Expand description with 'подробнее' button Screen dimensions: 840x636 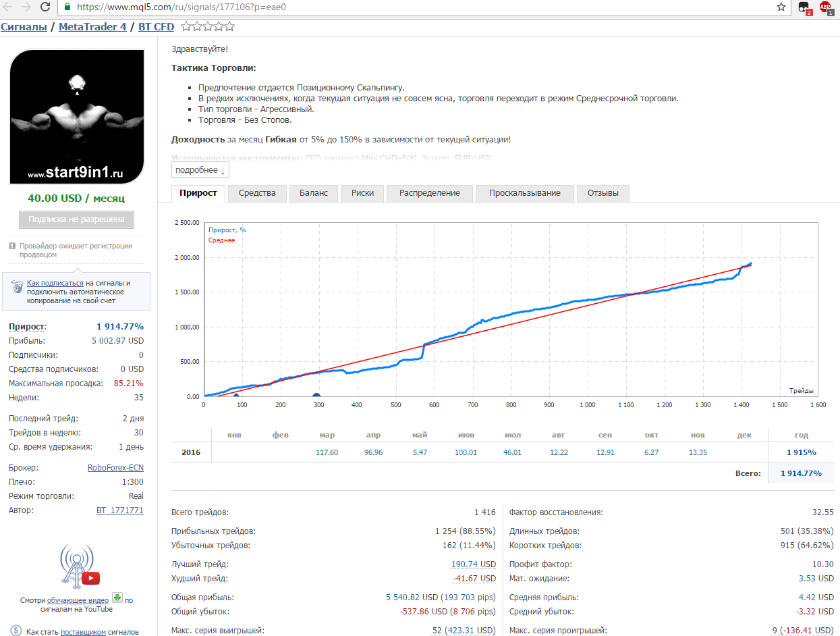pos(200,170)
